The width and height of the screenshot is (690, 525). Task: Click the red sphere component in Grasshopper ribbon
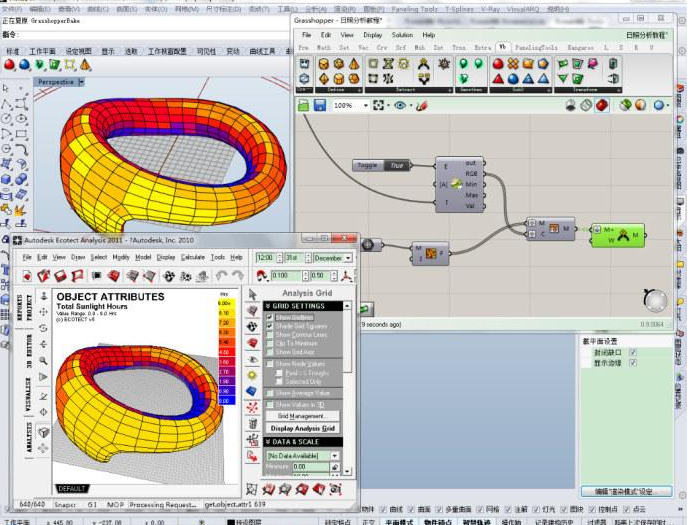tap(498, 64)
